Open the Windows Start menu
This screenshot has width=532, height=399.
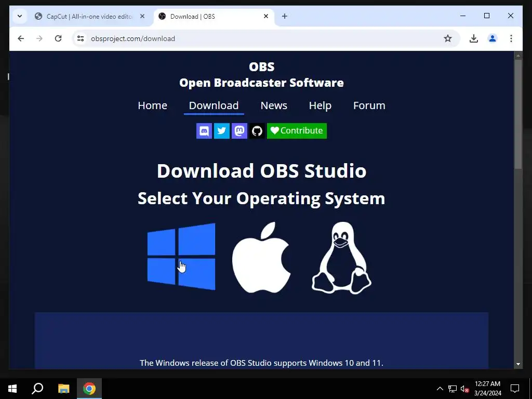[12, 389]
